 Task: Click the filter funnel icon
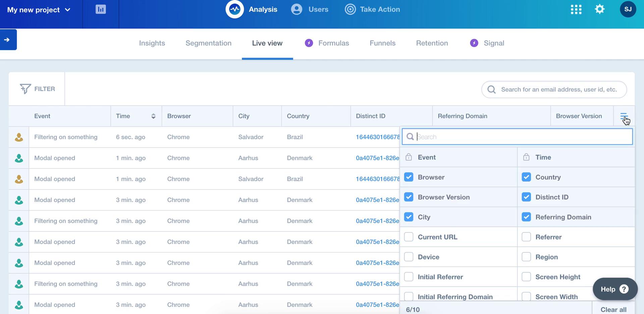pyautogui.click(x=25, y=89)
